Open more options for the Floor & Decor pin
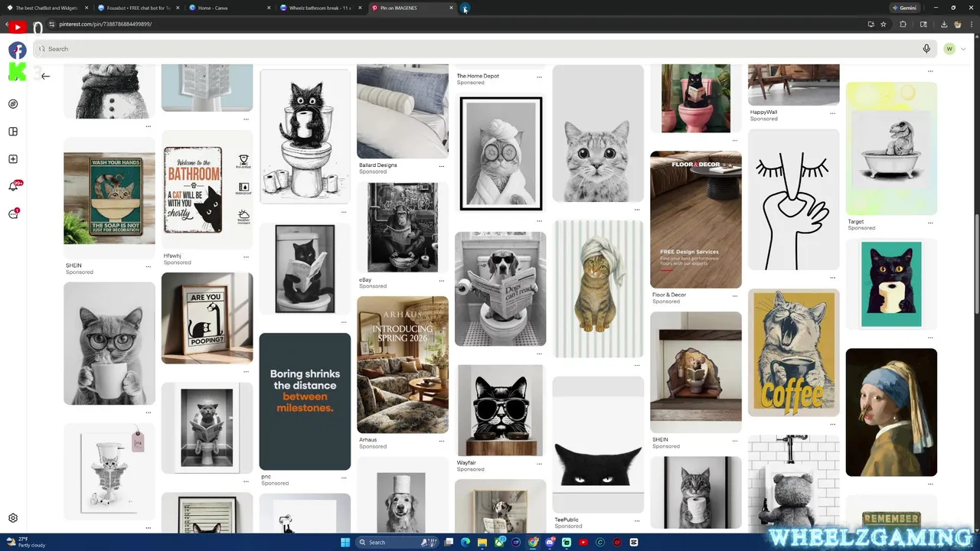The width and height of the screenshot is (980, 551). point(734,295)
